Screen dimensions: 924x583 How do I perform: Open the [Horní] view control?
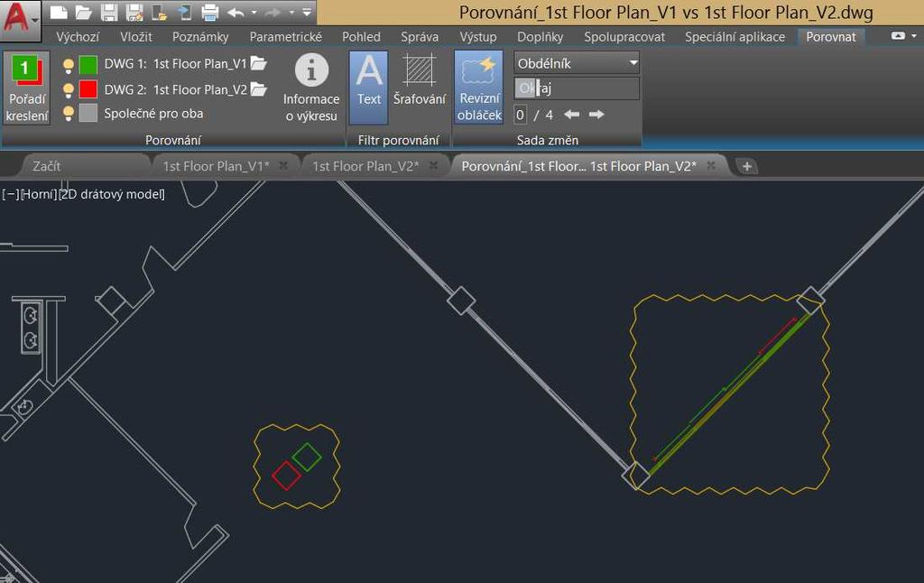[38, 194]
